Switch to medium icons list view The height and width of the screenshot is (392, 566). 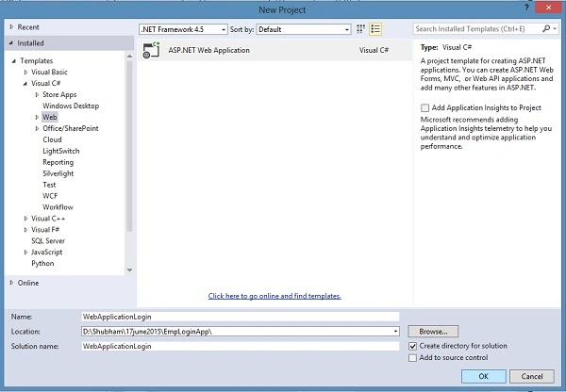(375, 29)
